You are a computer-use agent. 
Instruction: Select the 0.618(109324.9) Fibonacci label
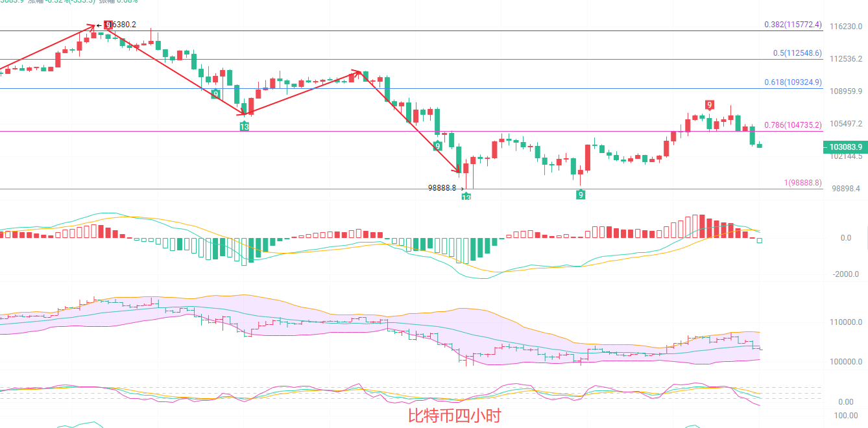coord(793,82)
